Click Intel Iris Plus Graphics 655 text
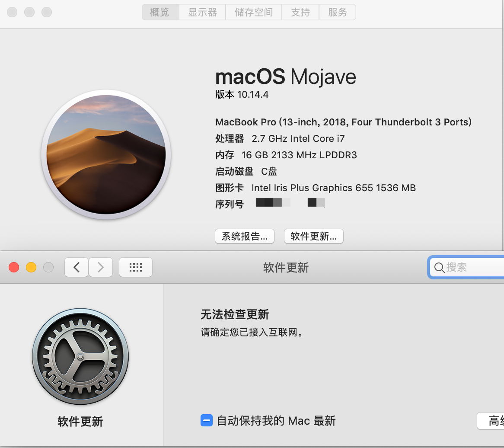This screenshot has width=504, height=448. (x=334, y=188)
